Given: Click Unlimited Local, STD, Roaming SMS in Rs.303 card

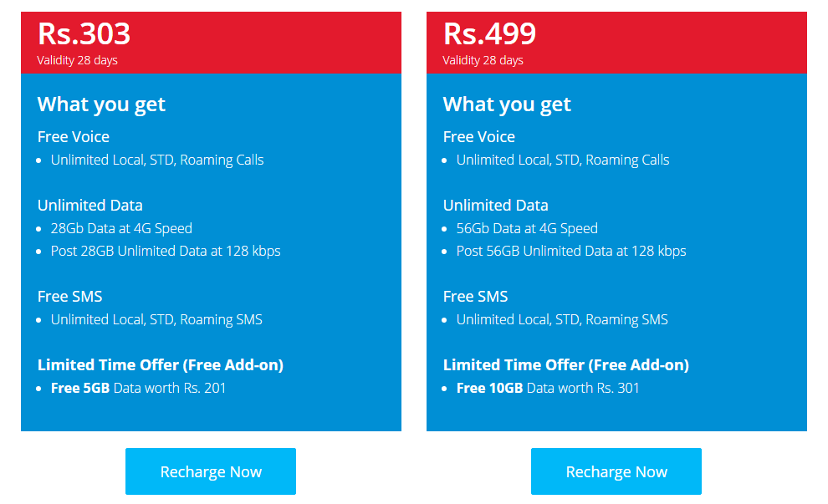Looking at the screenshot, I should pos(156,320).
